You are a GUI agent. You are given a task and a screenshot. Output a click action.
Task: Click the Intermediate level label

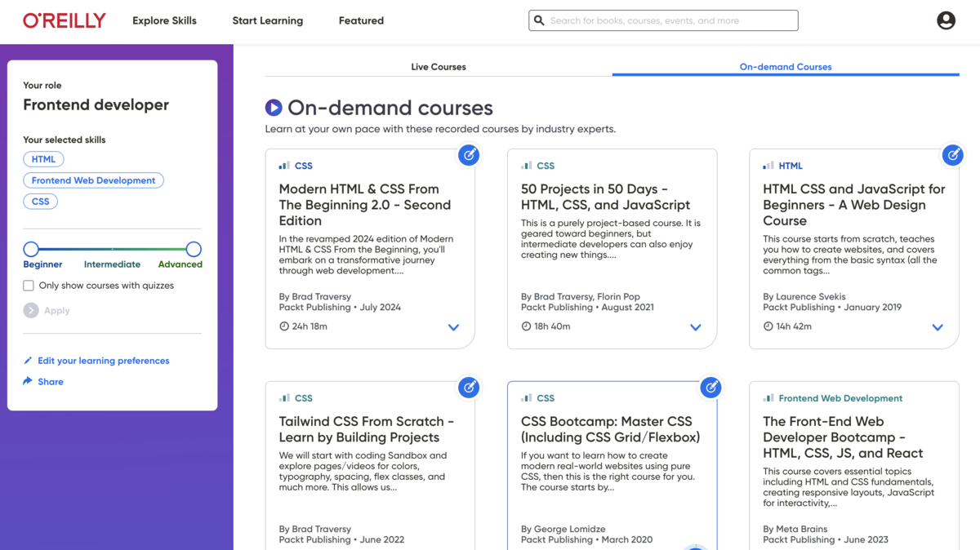coord(112,264)
